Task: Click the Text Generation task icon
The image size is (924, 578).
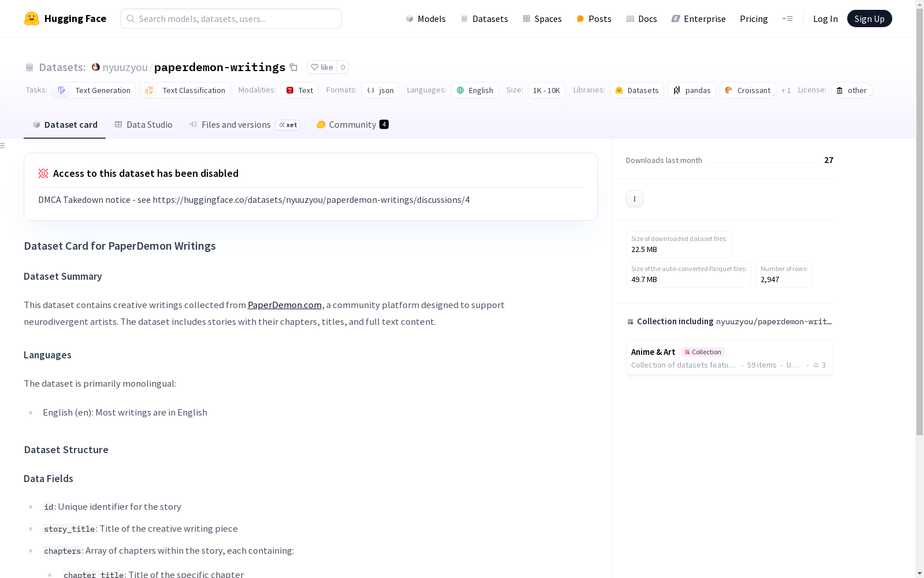Action: pyautogui.click(x=62, y=90)
